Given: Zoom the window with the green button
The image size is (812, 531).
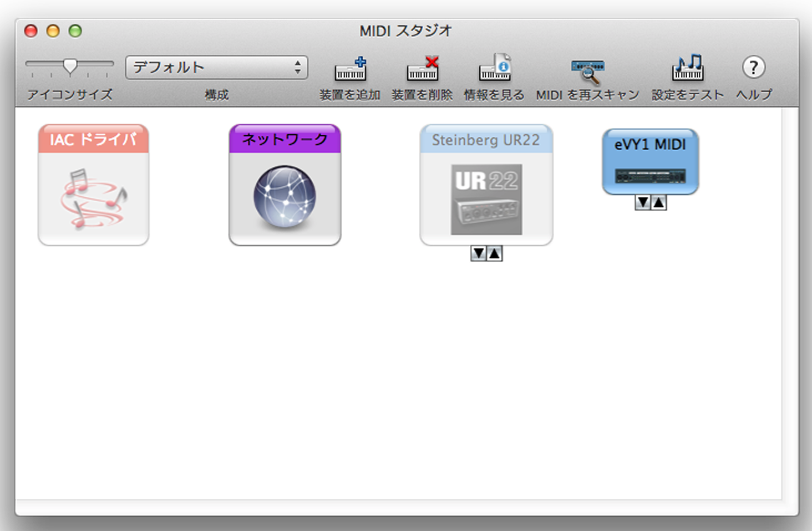Looking at the screenshot, I should [x=75, y=31].
